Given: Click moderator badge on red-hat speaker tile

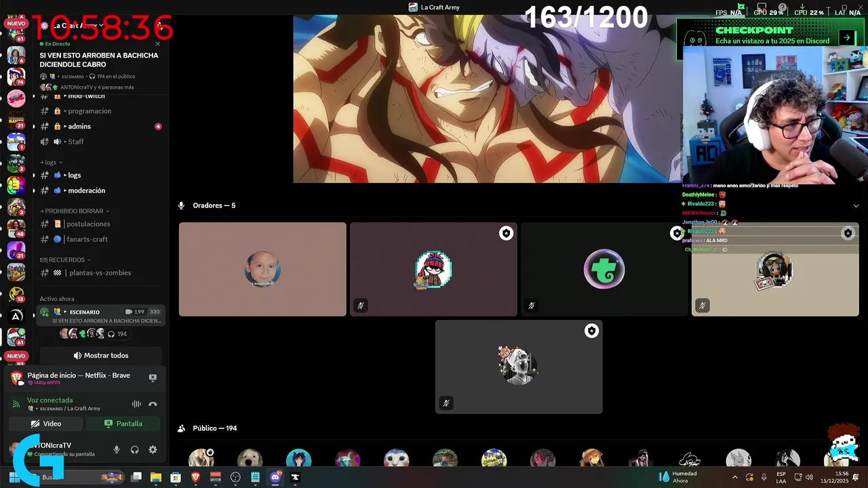Looking at the screenshot, I should [x=506, y=233].
